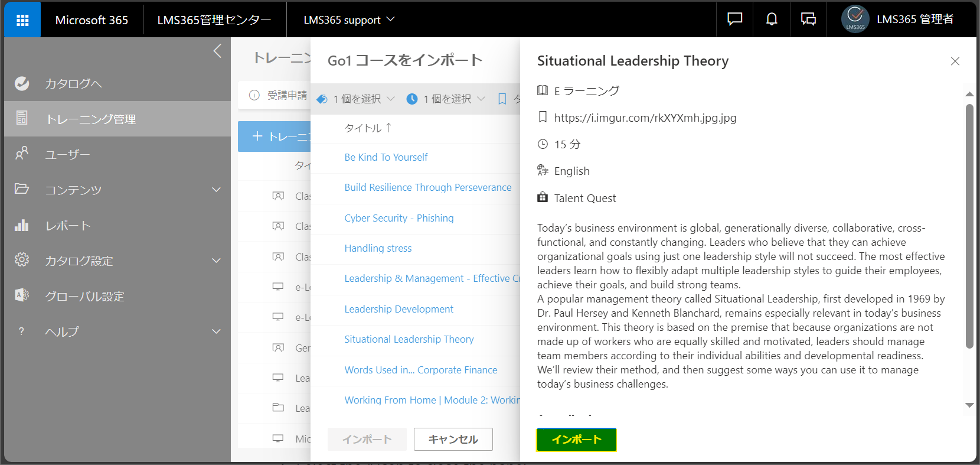This screenshot has height=465, width=980.
Task: Click the reports bar chart icon
Action: (22, 225)
